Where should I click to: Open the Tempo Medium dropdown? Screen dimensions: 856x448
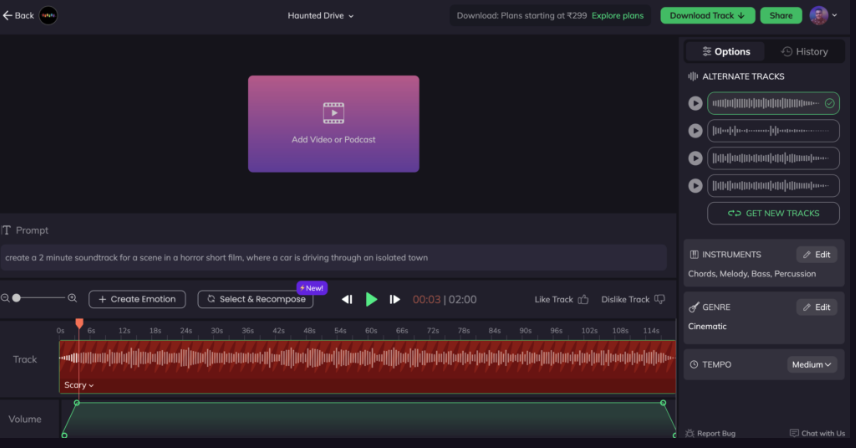point(812,365)
